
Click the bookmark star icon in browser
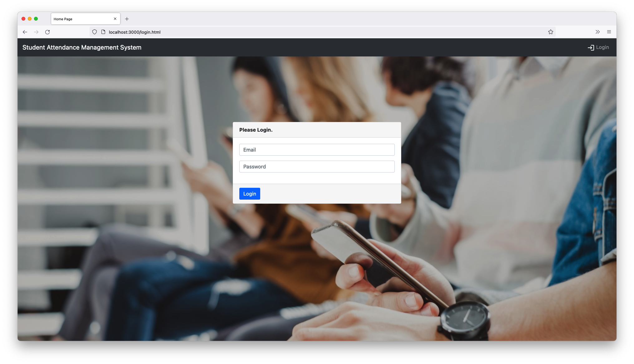point(551,32)
